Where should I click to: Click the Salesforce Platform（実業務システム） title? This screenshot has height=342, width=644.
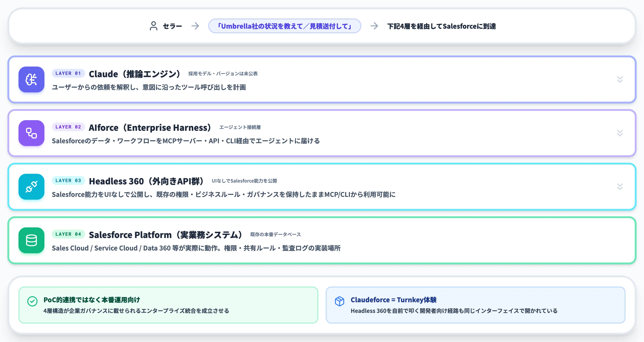click(165, 235)
